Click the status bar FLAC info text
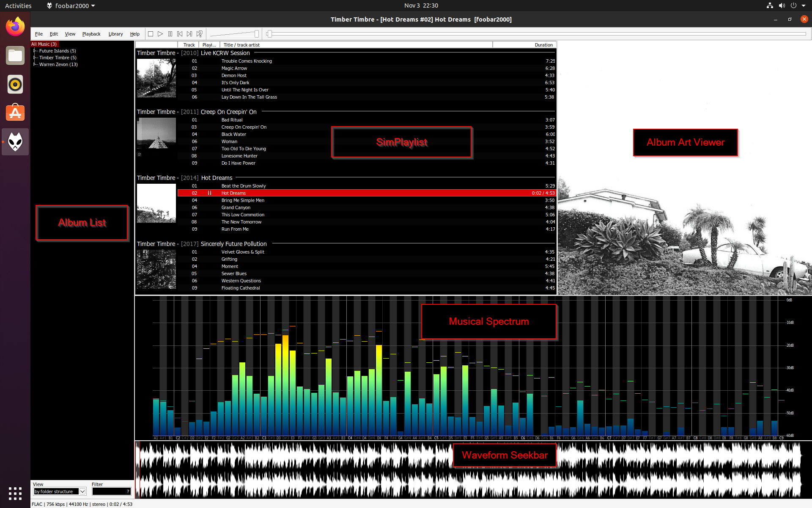Image resolution: width=812 pixels, height=508 pixels. coord(82,504)
